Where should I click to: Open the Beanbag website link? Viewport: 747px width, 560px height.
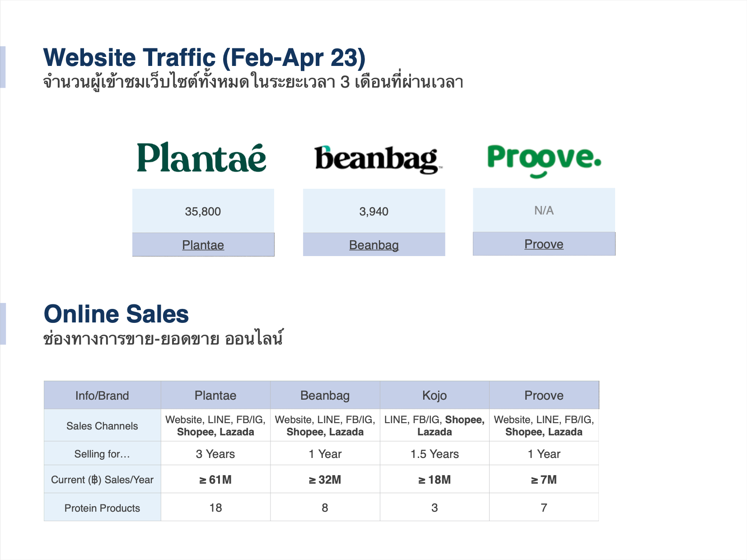coord(374,245)
